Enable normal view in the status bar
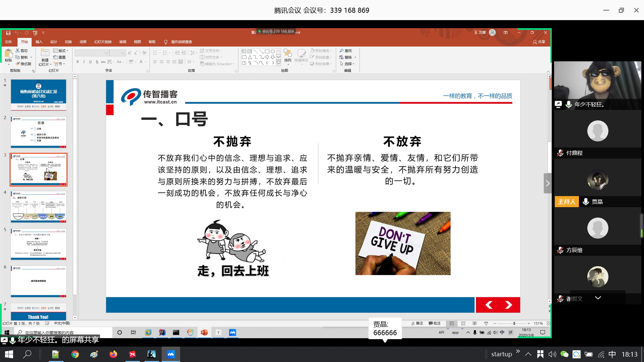Viewport: 644px width, 362px height. [452, 323]
